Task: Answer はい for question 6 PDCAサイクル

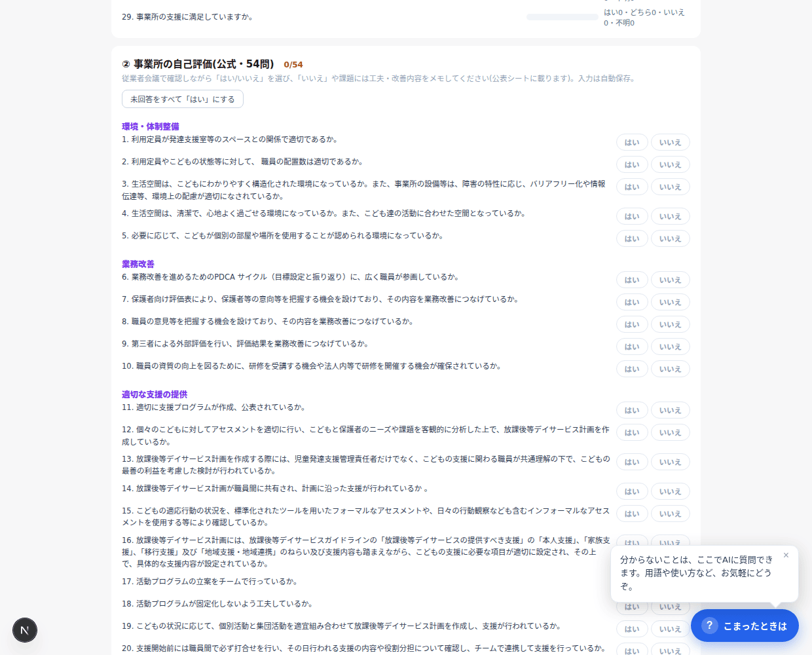Action: point(632,280)
